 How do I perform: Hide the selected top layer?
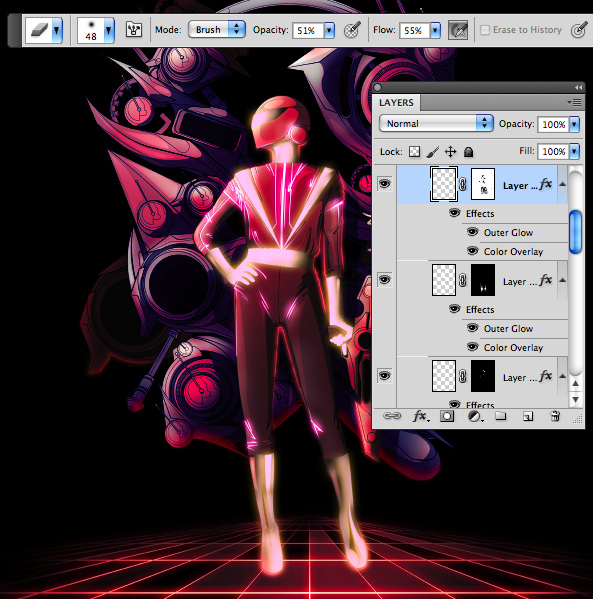(384, 184)
